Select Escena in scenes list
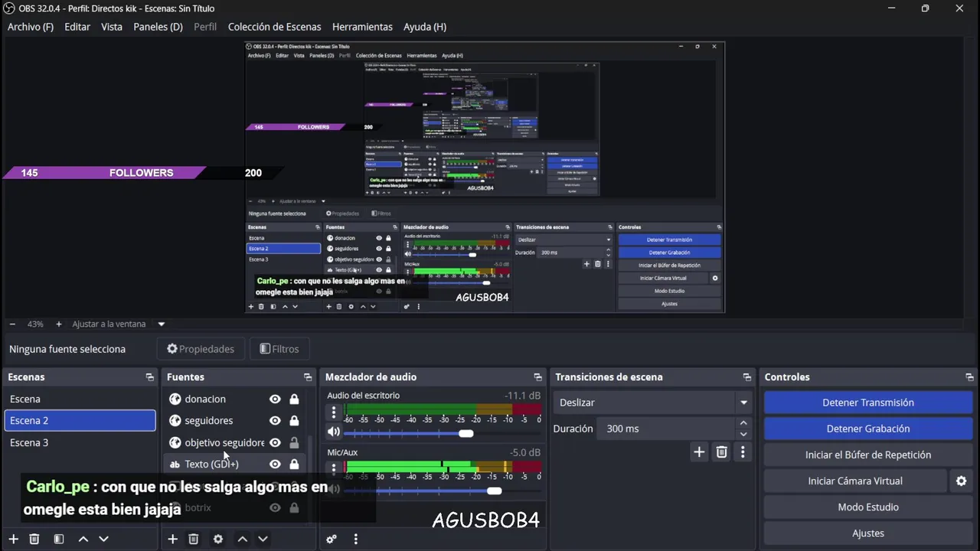The width and height of the screenshot is (980, 551). 80,399
